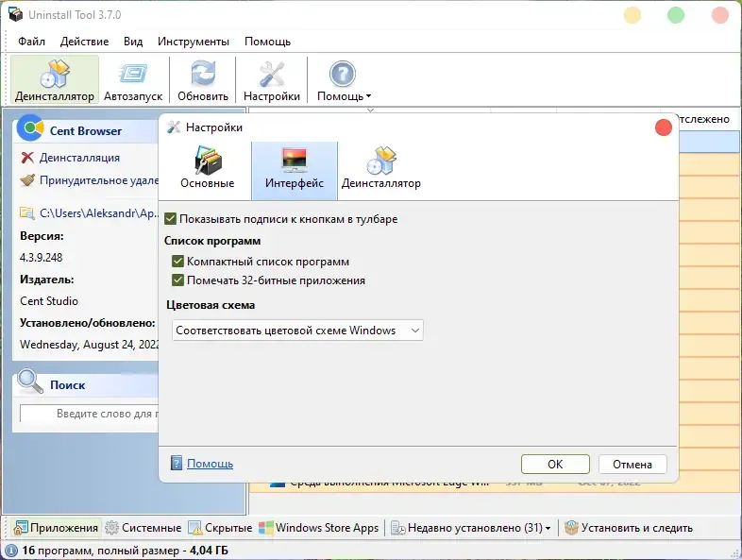Open the Файл menu
The width and height of the screenshot is (742, 560).
(x=31, y=42)
